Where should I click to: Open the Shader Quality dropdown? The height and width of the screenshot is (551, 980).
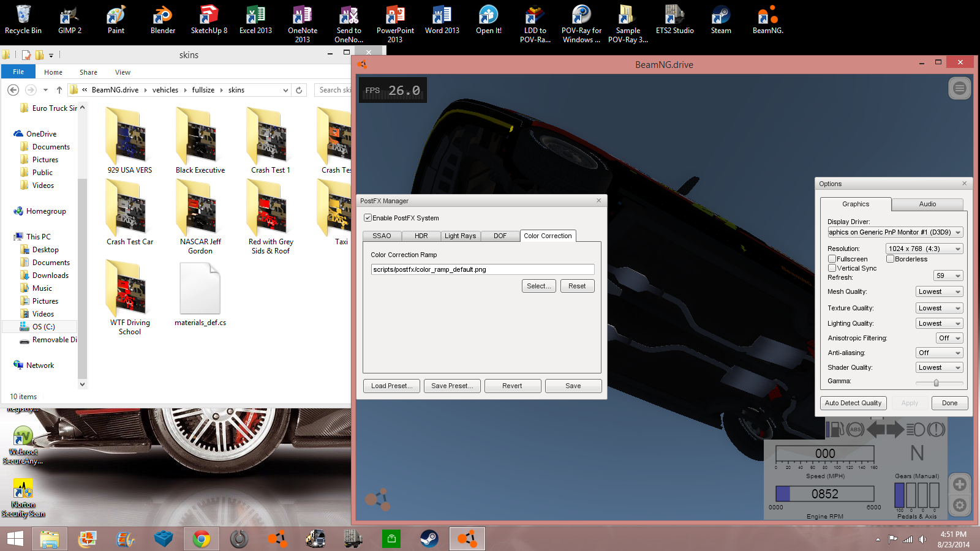939,368
